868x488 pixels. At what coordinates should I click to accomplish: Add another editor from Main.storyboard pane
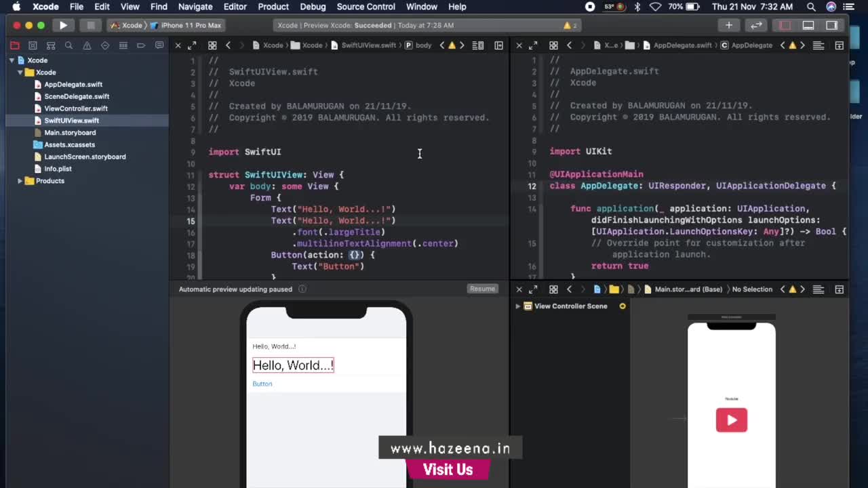(x=840, y=289)
